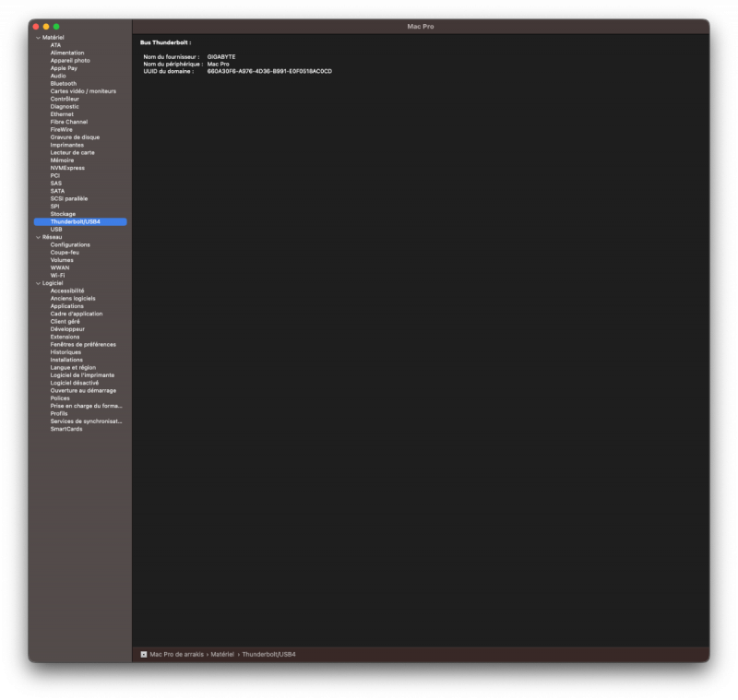Screen dimensions: 738x700
Task: Open Extensions under Logiciel
Action: (x=65, y=338)
